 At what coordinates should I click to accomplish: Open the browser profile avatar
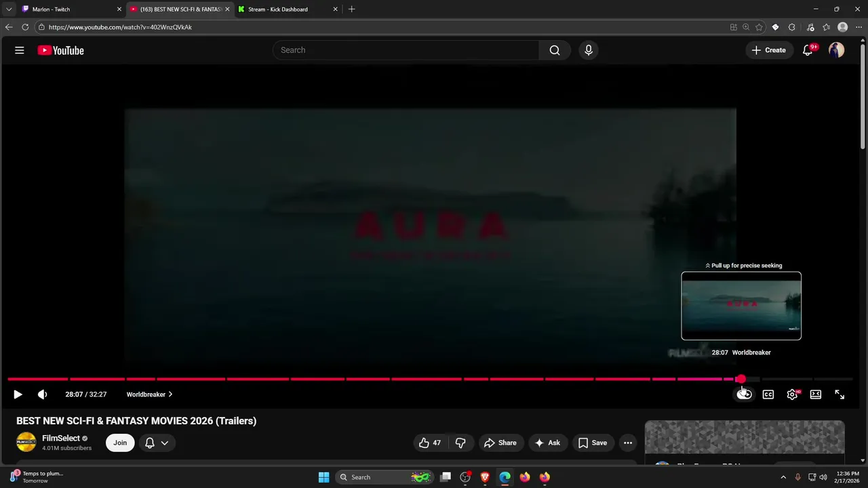point(843,27)
